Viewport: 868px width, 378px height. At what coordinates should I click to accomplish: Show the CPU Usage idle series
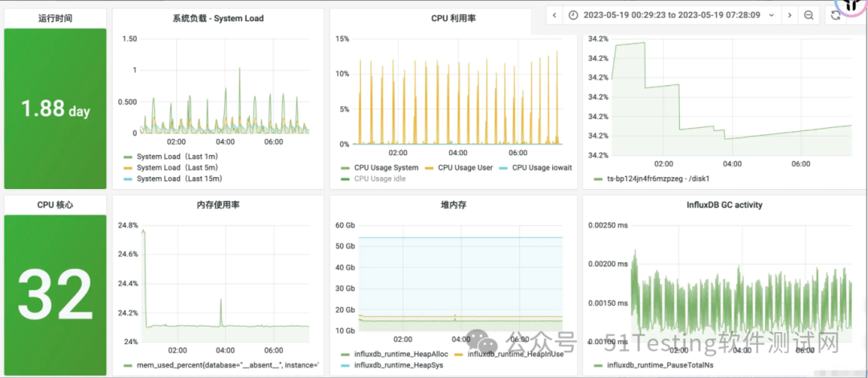tap(379, 179)
